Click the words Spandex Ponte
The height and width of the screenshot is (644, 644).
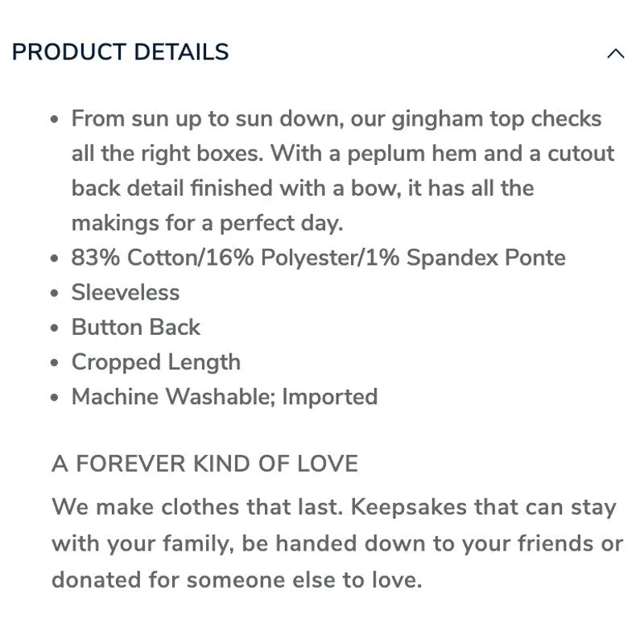coord(486,258)
